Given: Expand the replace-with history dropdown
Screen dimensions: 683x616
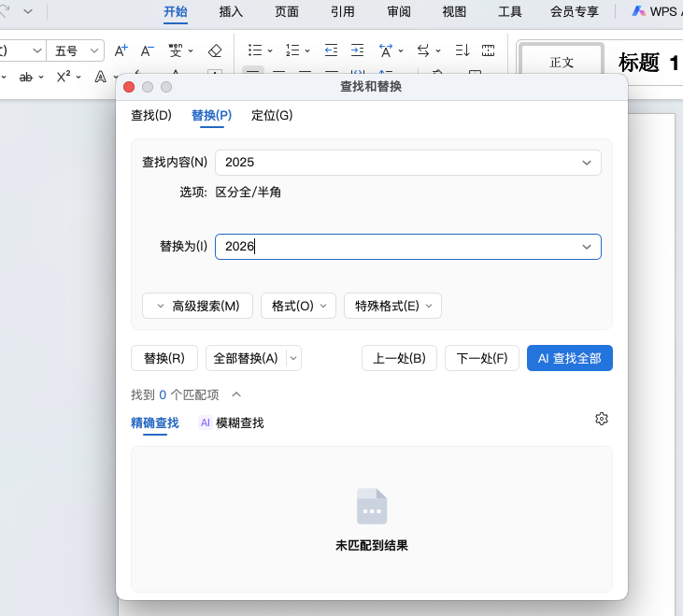Looking at the screenshot, I should (587, 247).
